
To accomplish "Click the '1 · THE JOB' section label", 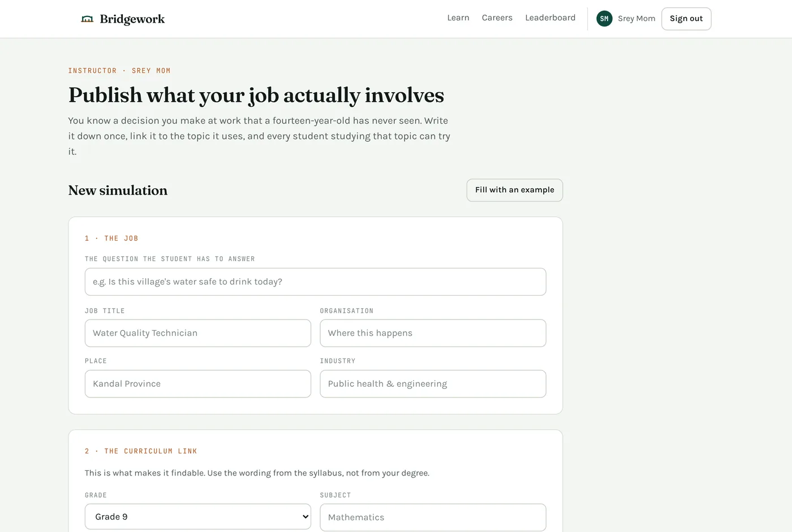I will 111,239.
